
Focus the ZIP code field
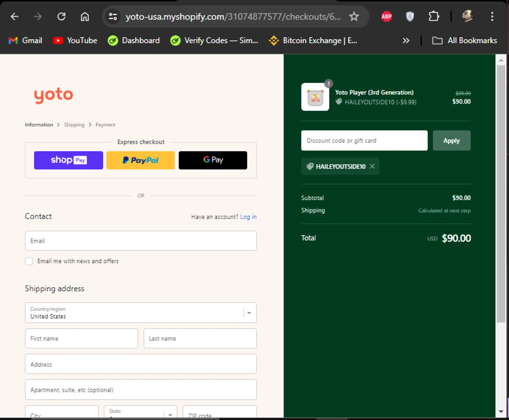[x=220, y=412]
